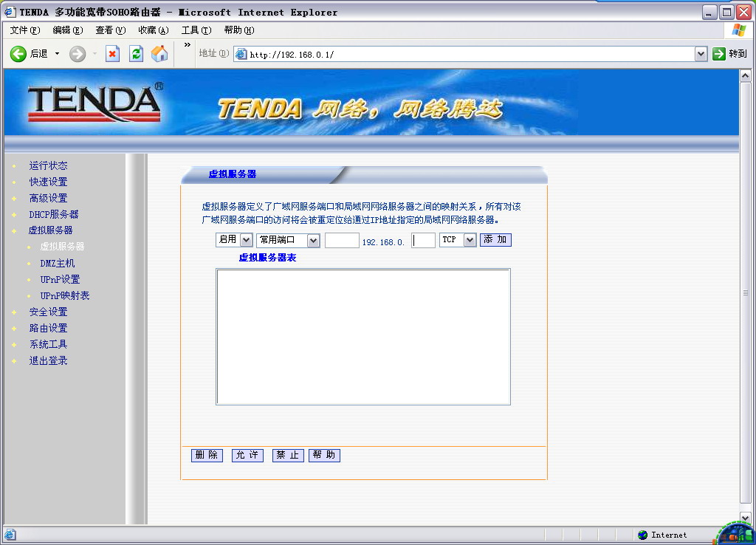Open the TCP protocol dropdown

point(458,240)
